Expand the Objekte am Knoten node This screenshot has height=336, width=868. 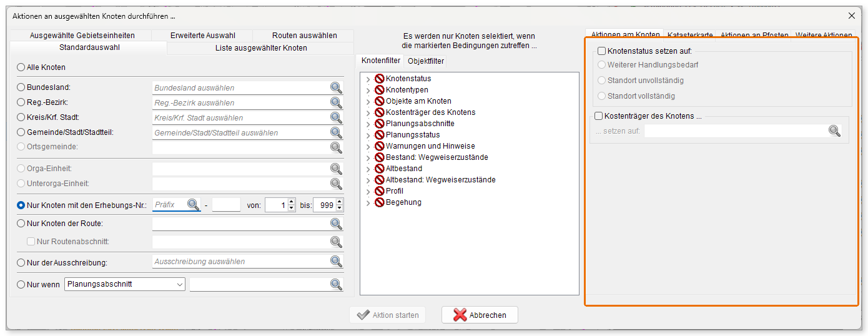coord(368,102)
